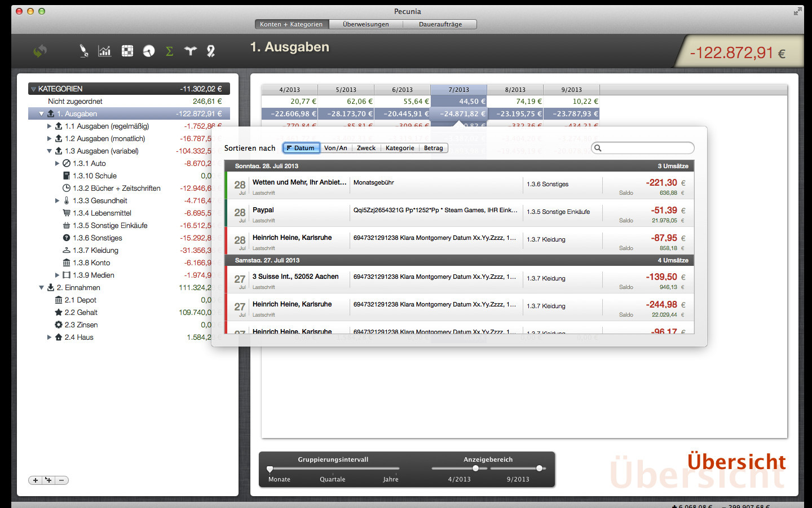Click the Schule calculator icon
812x508 pixels.
pos(67,176)
